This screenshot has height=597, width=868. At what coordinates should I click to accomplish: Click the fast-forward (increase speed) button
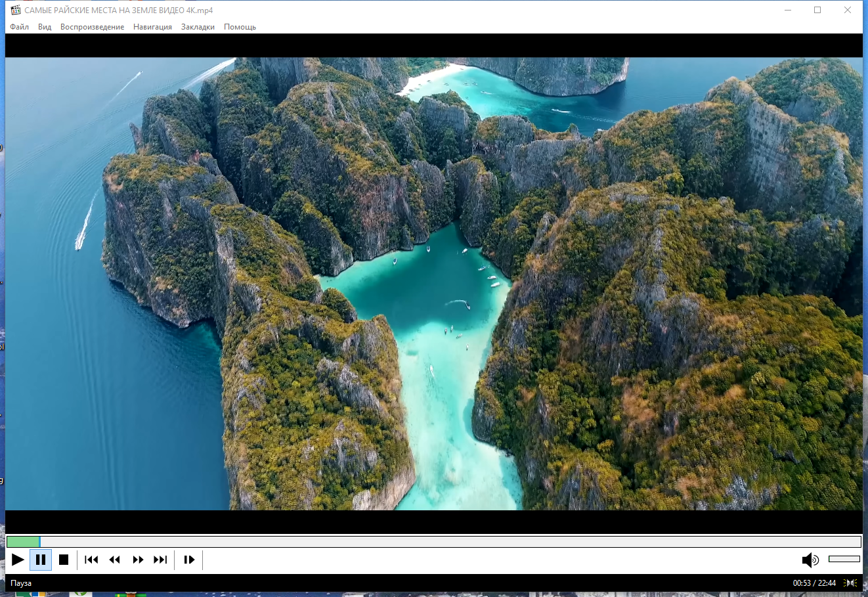[x=138, y=560]
